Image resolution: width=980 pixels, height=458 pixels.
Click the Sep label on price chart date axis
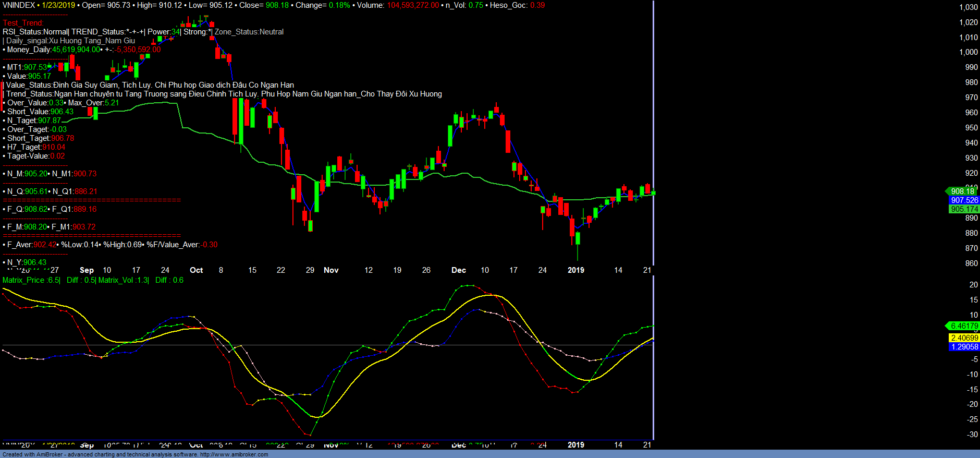click(x=87, y=270)
